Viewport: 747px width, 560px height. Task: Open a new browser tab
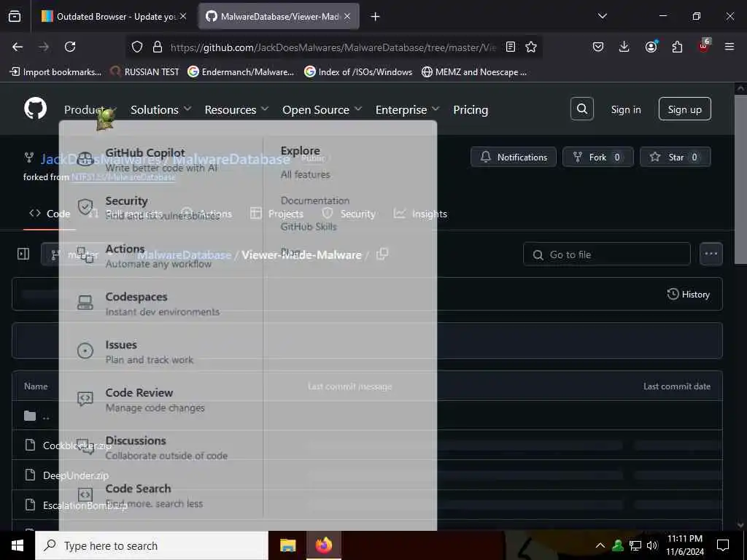click(375, 17)
